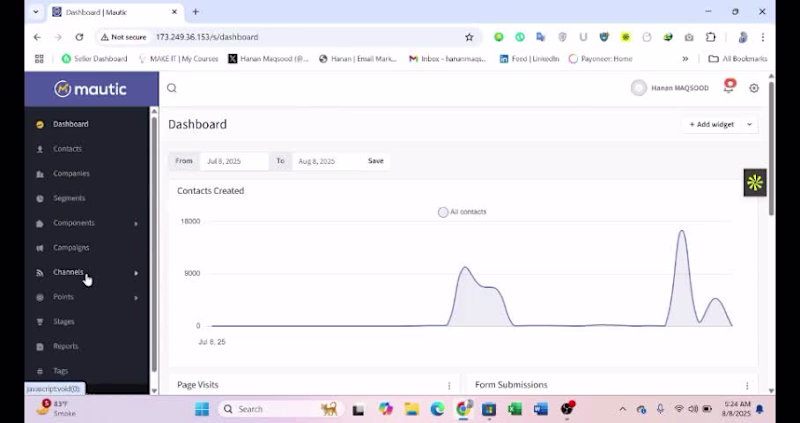This screenshot has width=800, height=423.
Task: Open the browser Extensions puzzle icon
Action: [711, 37]
